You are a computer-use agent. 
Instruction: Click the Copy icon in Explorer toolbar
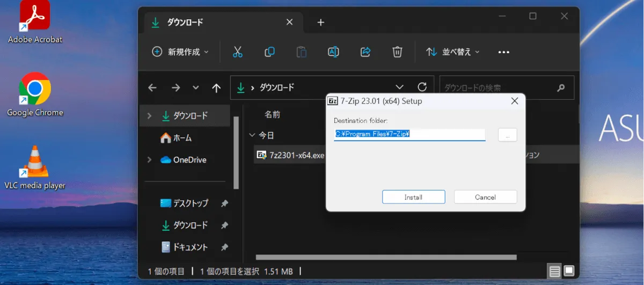269,52
